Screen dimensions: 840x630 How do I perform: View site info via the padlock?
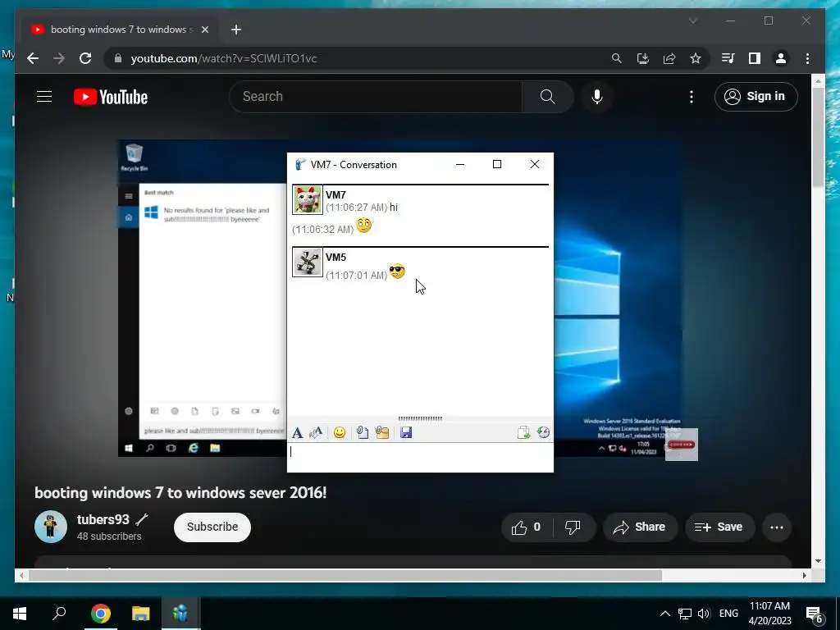pyautogui.click(x=118, y=58)
